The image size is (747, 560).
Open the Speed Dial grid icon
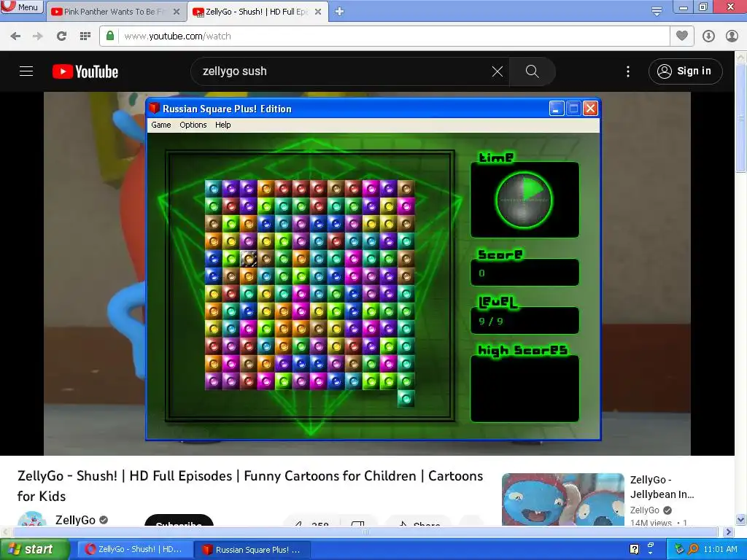pyautogui.click(x=85, y=36)
